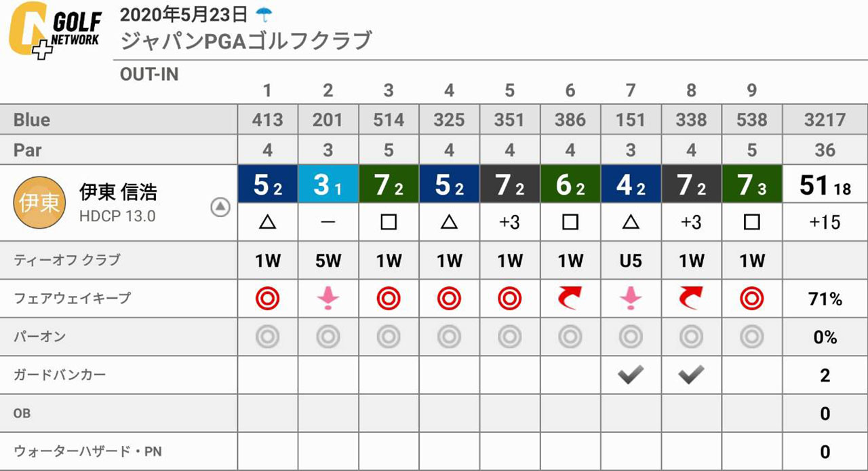Click the blue umbrella weather icon

coord(263,14)
